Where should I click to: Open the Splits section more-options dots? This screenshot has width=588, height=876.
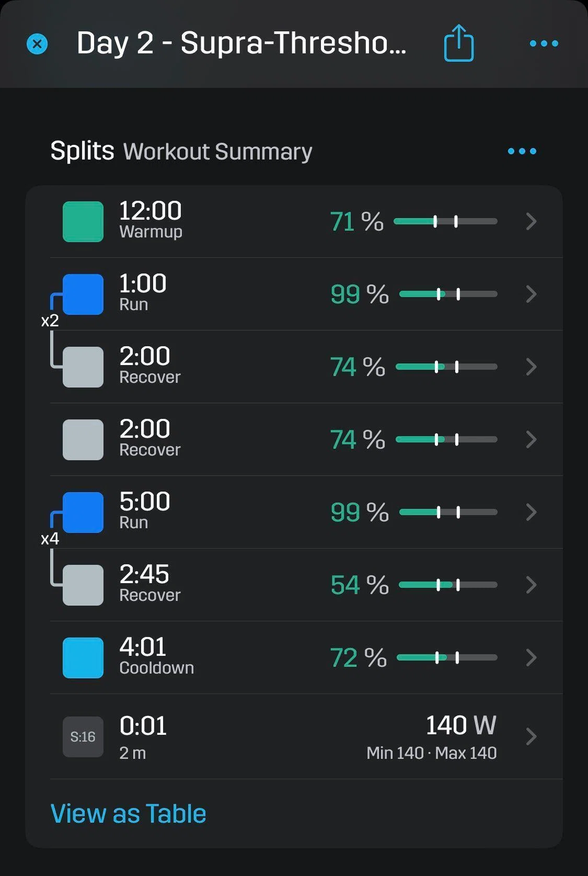click(522, 151)
